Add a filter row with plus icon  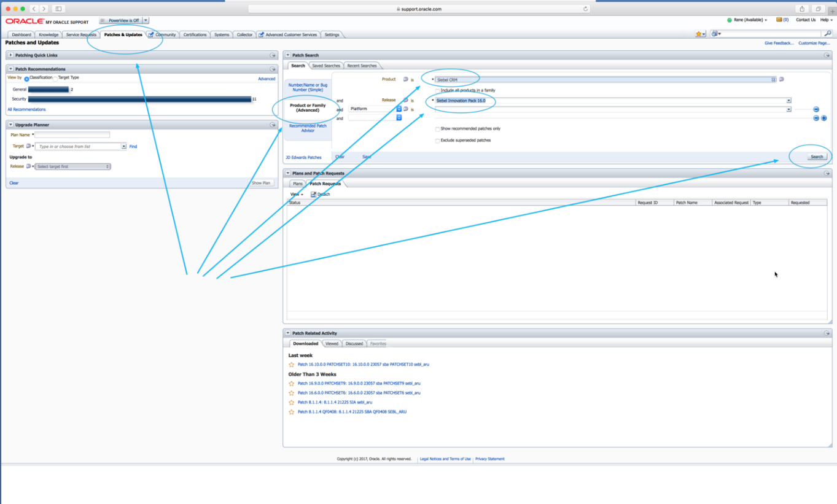click(824, 118)
